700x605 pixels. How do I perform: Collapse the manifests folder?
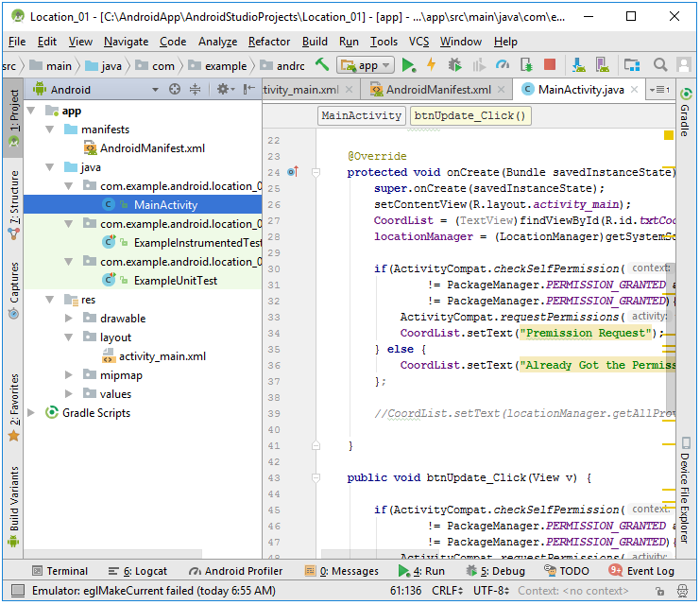pyautogui.click(x=49, y=130)
